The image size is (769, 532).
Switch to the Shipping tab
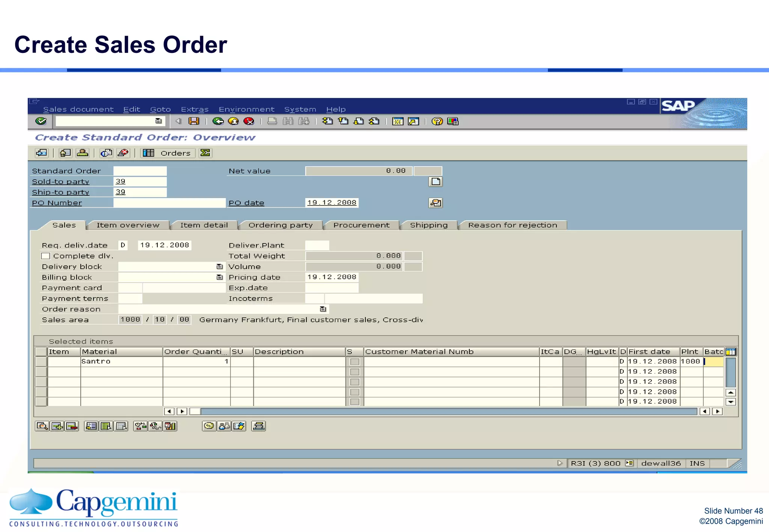[x=429, y=225]
